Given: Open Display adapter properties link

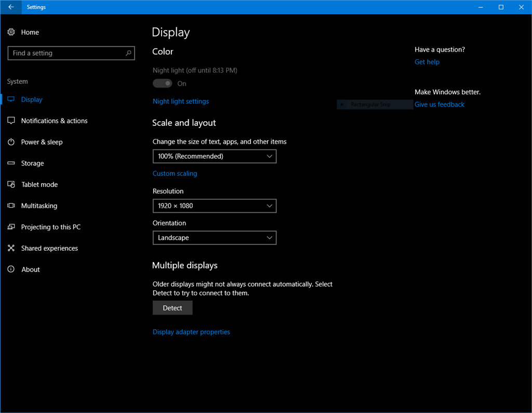Looking at the screenshot, I should [191, 331].
